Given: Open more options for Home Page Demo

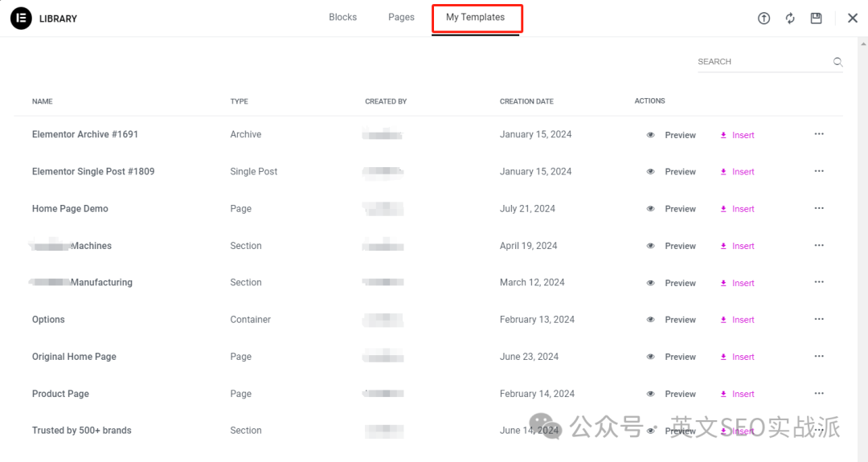Looking at the screenshot, I should click(819, 208).
